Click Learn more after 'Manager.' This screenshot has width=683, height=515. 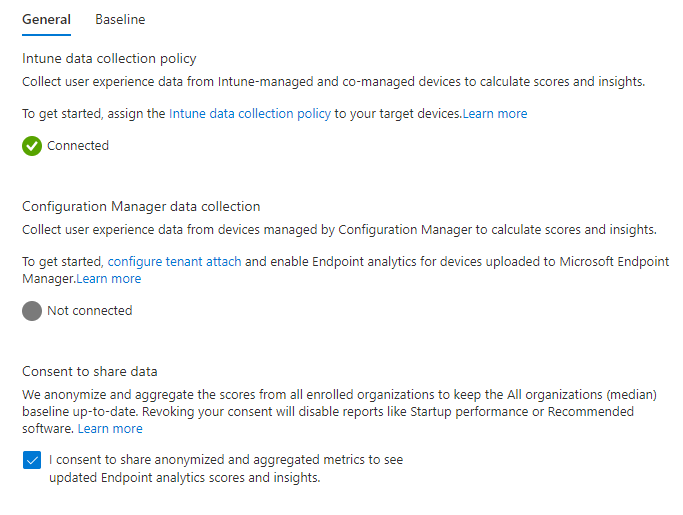tap(109, 278)
